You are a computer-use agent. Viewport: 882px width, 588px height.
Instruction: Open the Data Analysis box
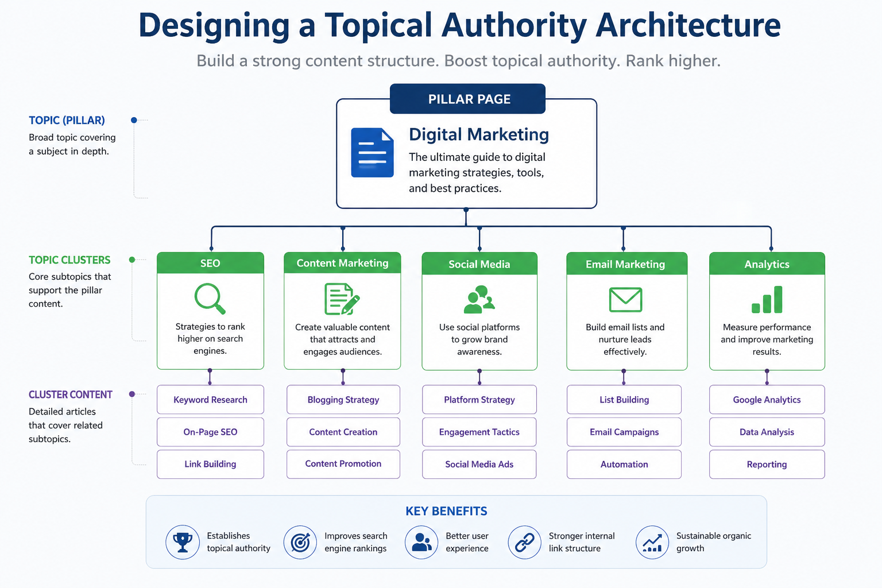767,432
